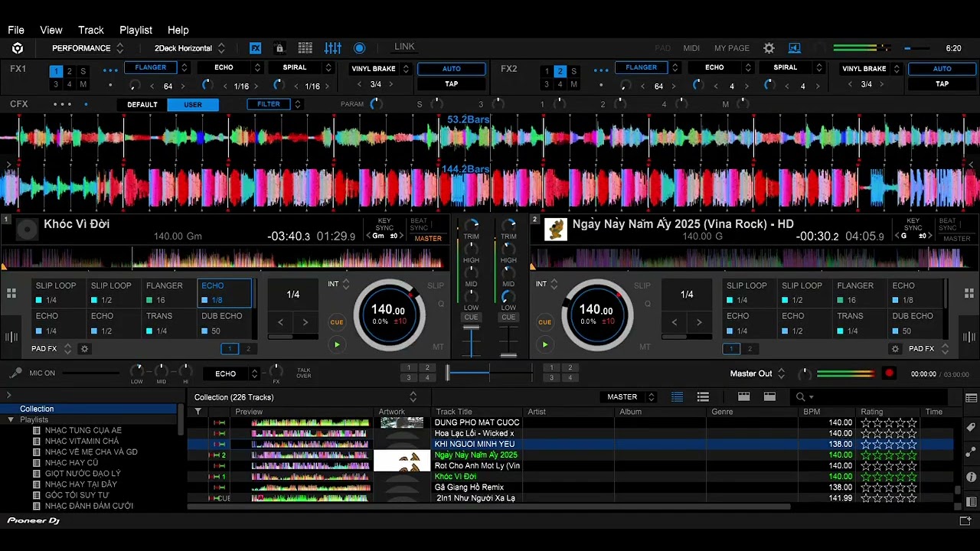Viewport: 980px width, 551px height.
Task: Open the sampler grid icon
Action: (305, 48)
